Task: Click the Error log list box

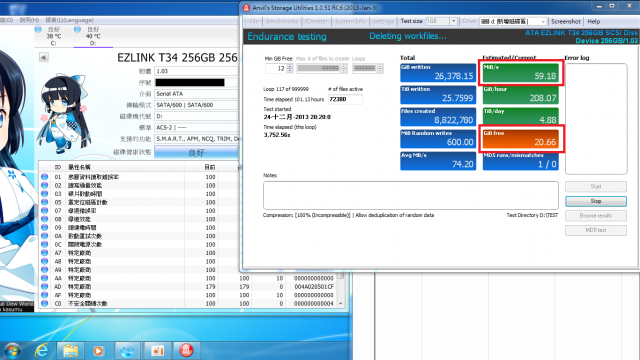Action: (x=596, y=119)
